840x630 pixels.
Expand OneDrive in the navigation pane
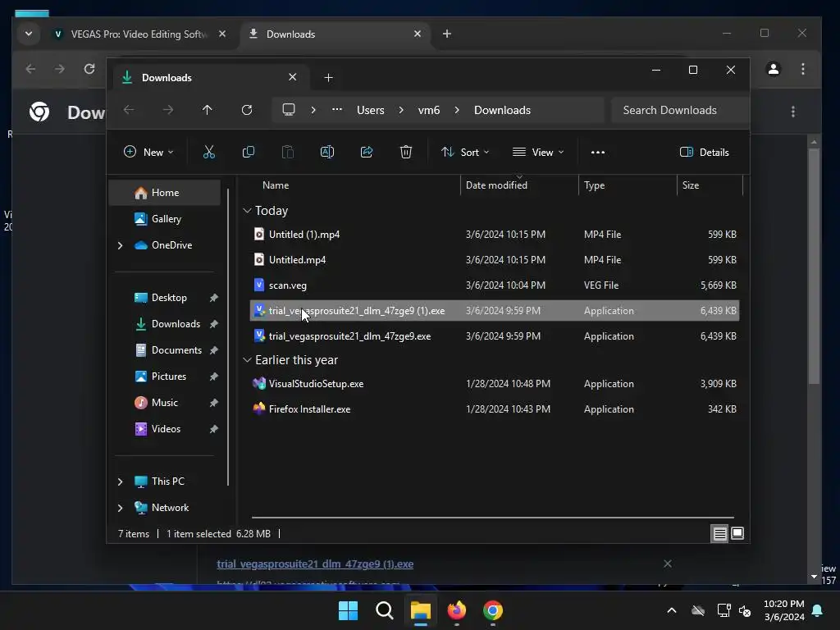coord(120,245)
